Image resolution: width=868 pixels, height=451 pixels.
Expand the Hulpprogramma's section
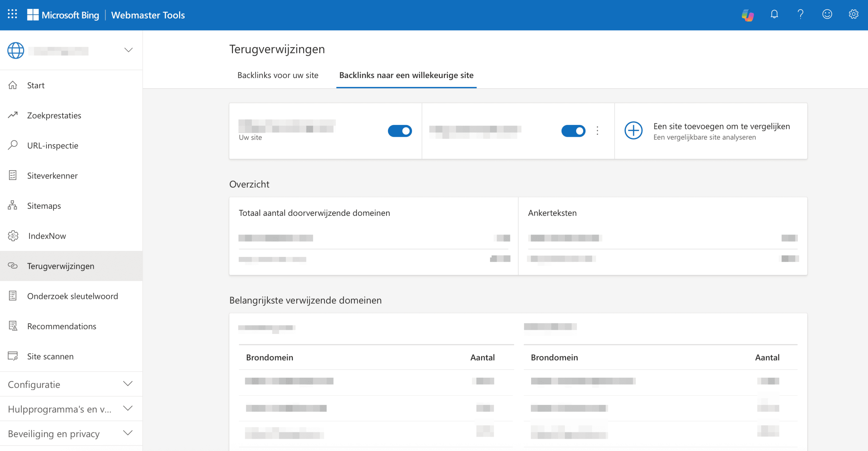(x=71, y=409)
